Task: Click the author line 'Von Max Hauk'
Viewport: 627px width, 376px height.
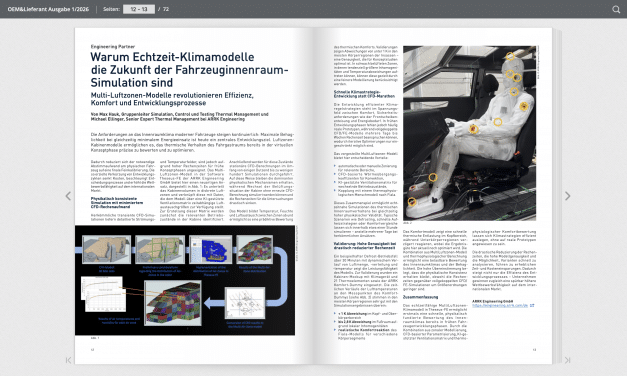Action: (180, 116)
